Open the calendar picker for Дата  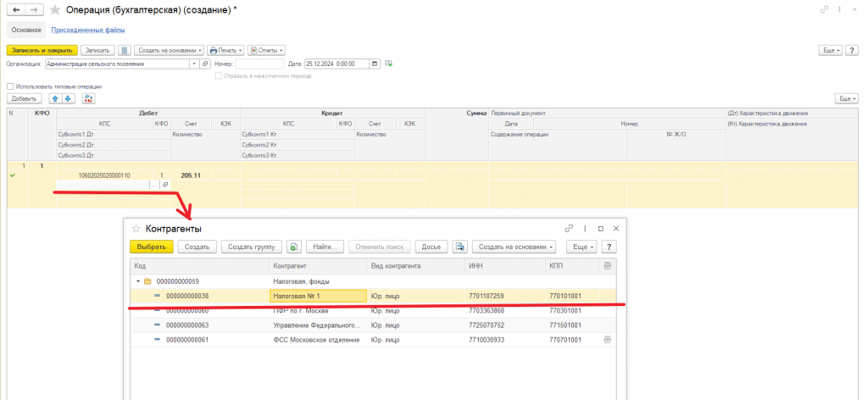(x=376, y=64)
